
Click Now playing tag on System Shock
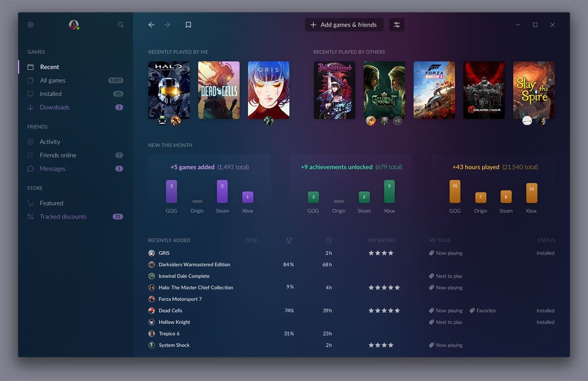(445, 345)
